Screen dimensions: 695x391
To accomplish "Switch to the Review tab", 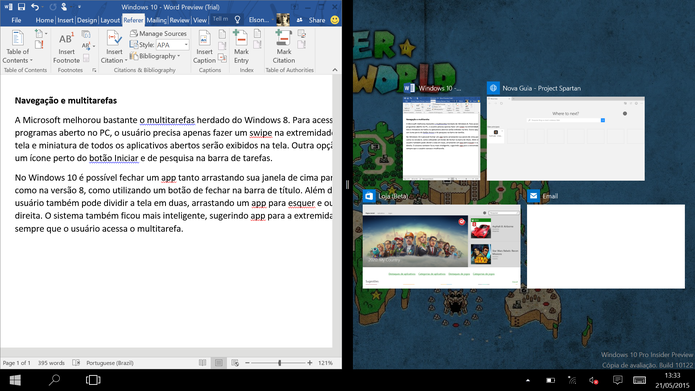I will [x=179, y=20].
